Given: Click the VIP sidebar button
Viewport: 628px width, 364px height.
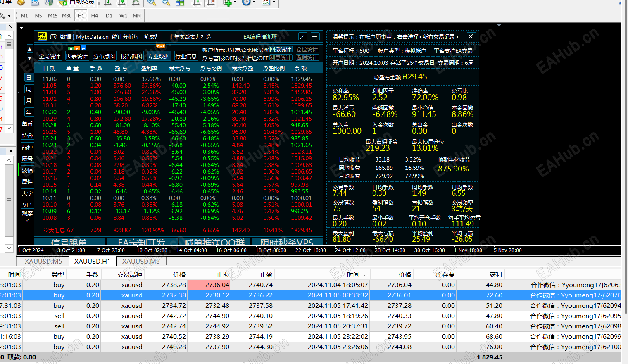Looking at the screenshot, I should 27,205.
